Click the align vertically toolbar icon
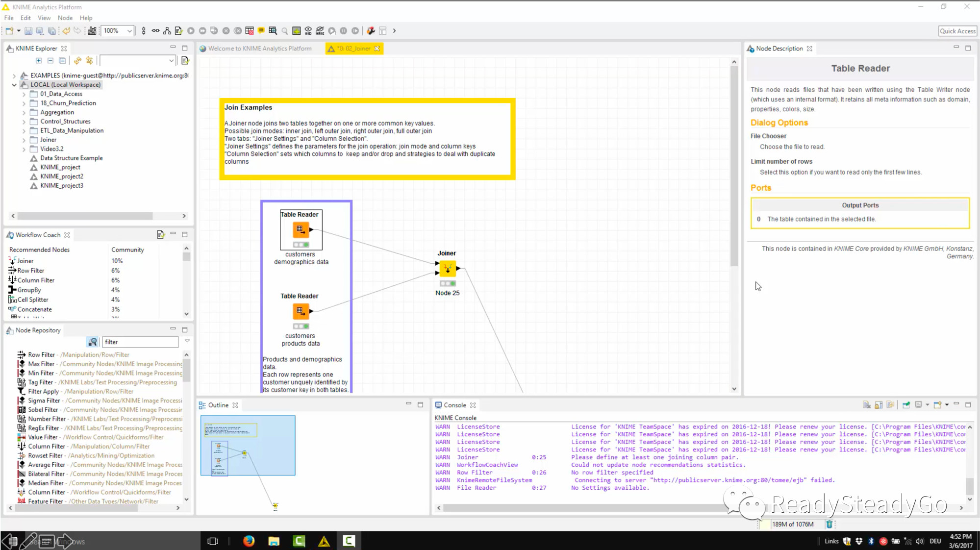 (x=144, y=31)
